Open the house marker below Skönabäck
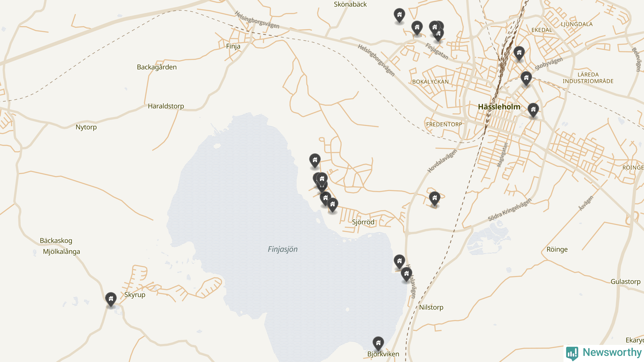The image size is (644, 362). [x=399, y=16]
